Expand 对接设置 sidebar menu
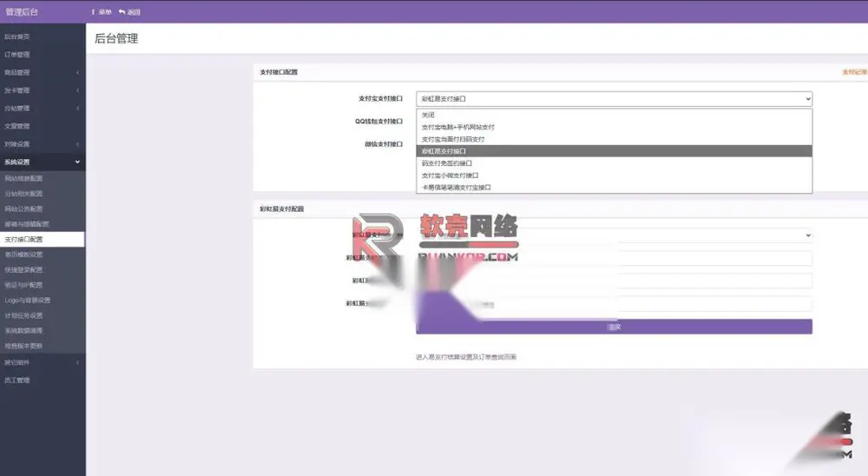 [43, 144]
